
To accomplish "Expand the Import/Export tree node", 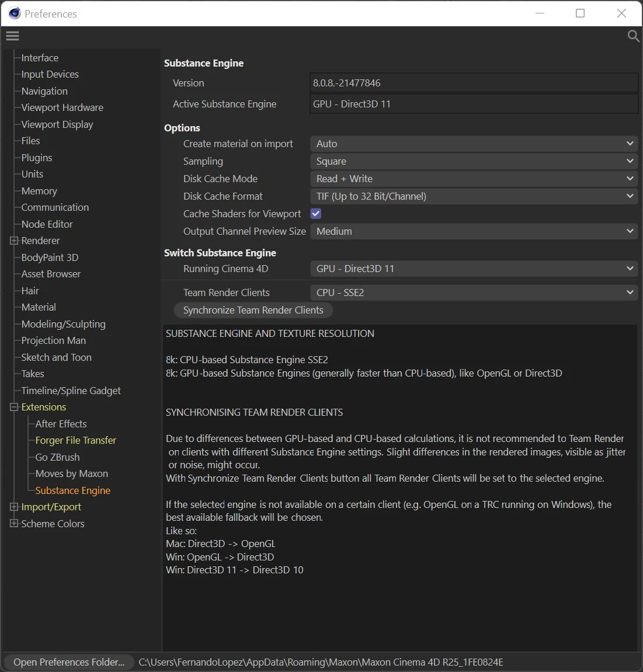I will (x=14, y=507).
